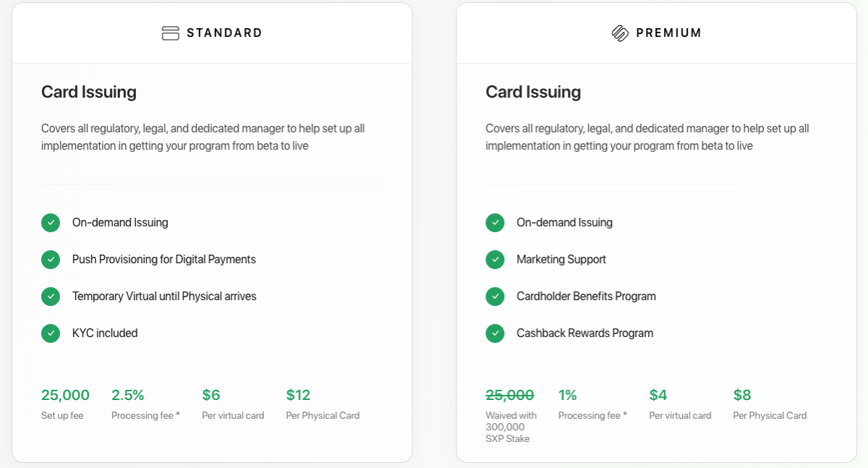
Task: Click the $12 Per Physical Card price
Action: [298, 395]
